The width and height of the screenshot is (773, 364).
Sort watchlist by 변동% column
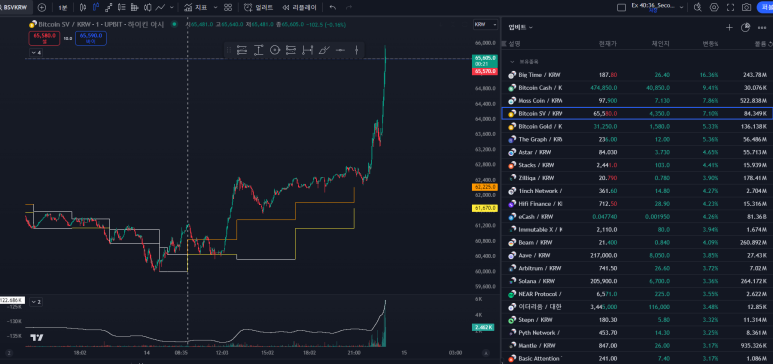(710, 44)
